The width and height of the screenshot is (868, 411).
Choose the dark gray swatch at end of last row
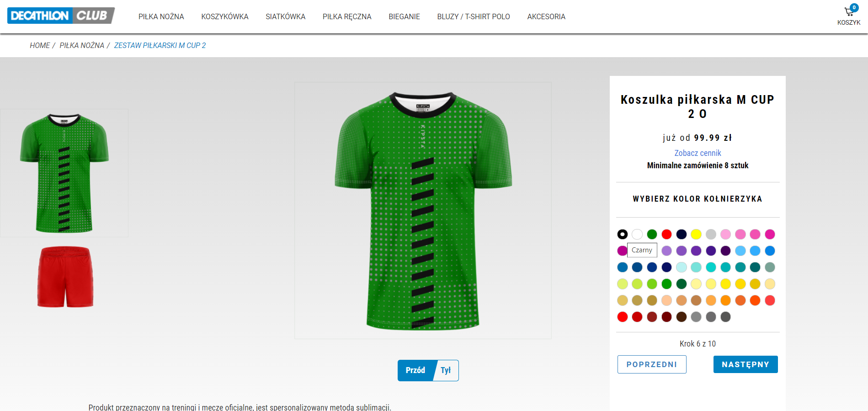coord(726,317)
